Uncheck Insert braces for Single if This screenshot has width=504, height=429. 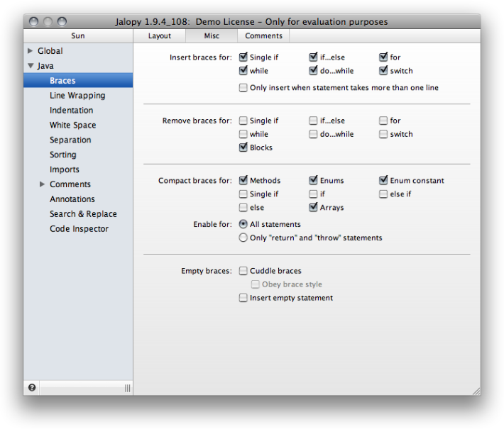click(243, 57)
